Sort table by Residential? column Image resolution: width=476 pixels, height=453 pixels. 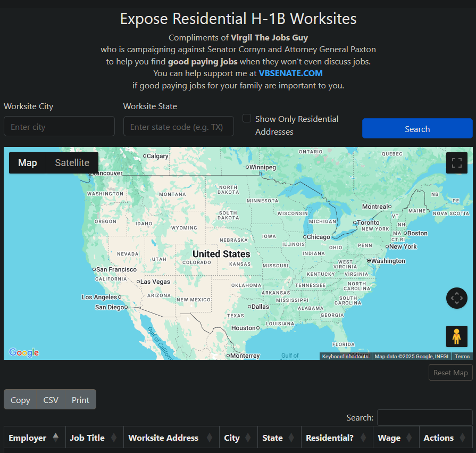pos(337,438)
